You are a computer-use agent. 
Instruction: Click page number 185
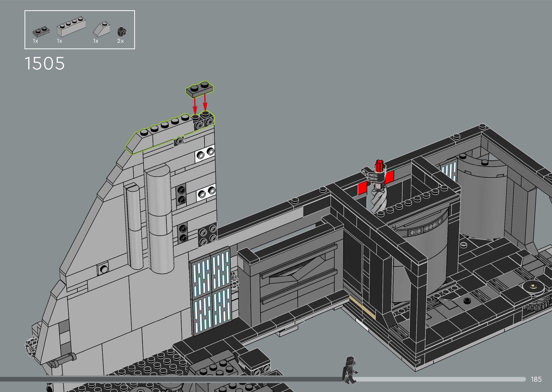coord(536,379)
